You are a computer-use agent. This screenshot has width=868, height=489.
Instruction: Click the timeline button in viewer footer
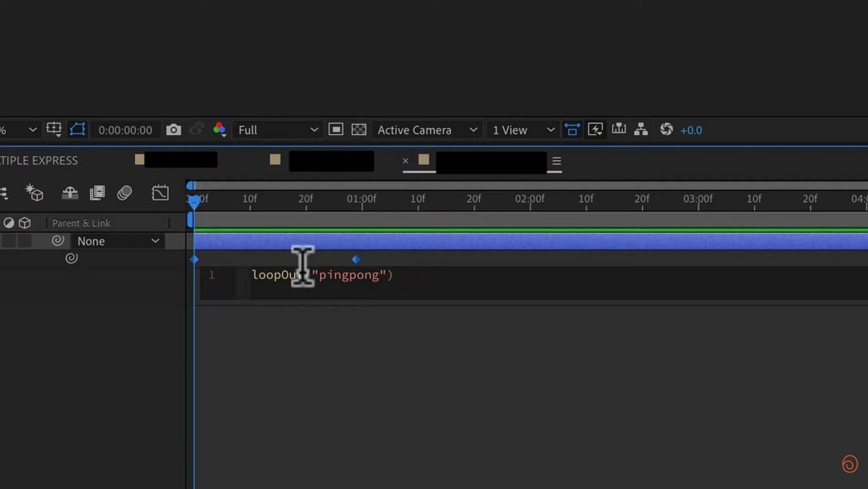tap(618, 129)
